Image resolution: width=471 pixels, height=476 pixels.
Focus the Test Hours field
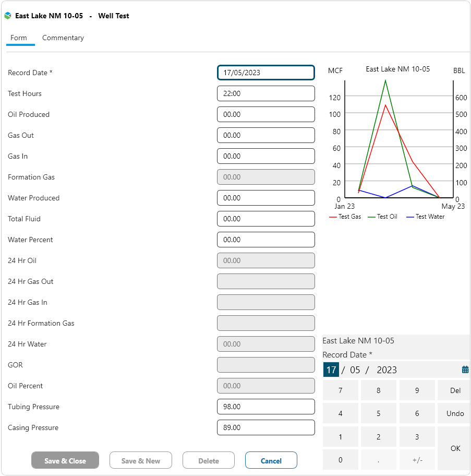click(x=265, y=93)
